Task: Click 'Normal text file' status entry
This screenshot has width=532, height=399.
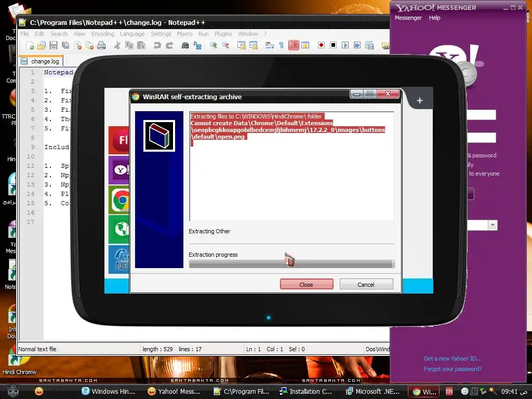Action: (x=37, y=349)
